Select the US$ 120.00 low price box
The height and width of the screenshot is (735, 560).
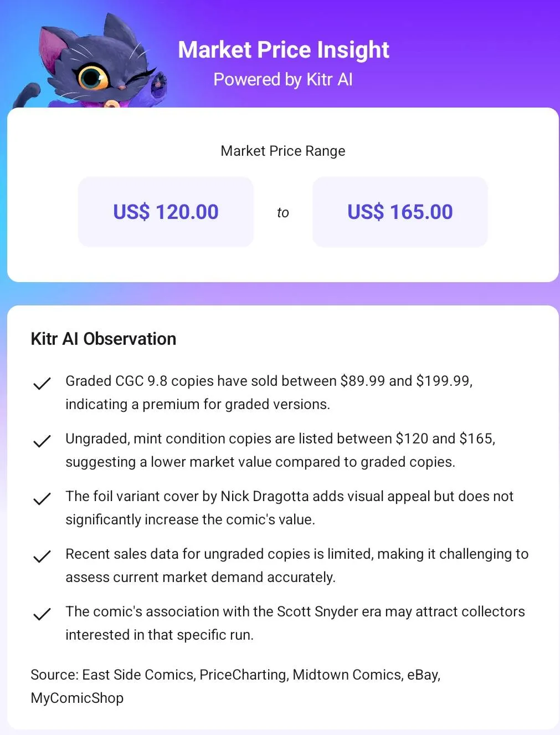coord(166,212)
